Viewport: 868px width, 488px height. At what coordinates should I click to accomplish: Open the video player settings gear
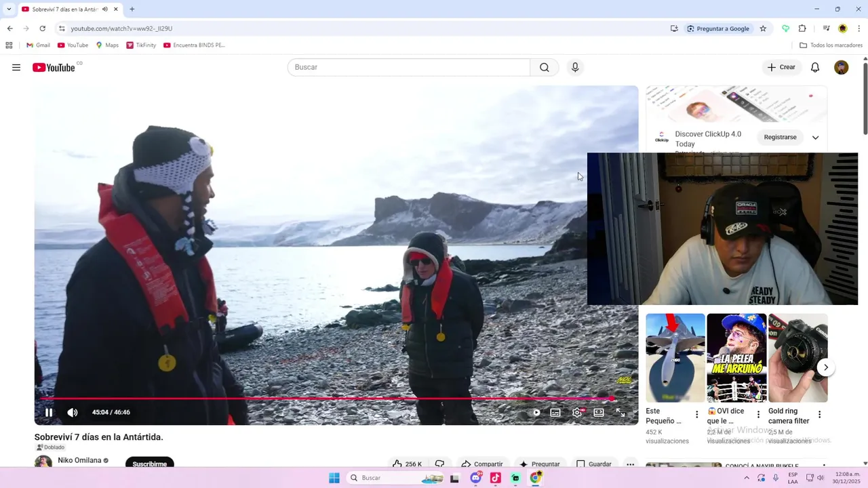577,412
